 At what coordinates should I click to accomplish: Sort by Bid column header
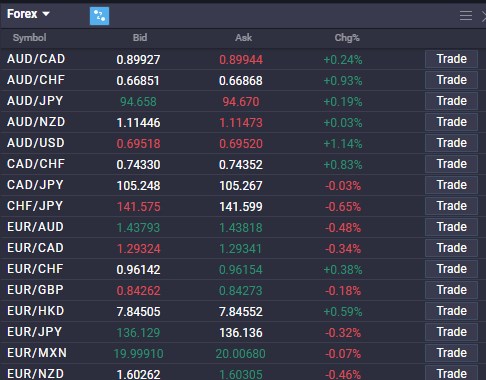pyautogui.click(x=140, y=38)
